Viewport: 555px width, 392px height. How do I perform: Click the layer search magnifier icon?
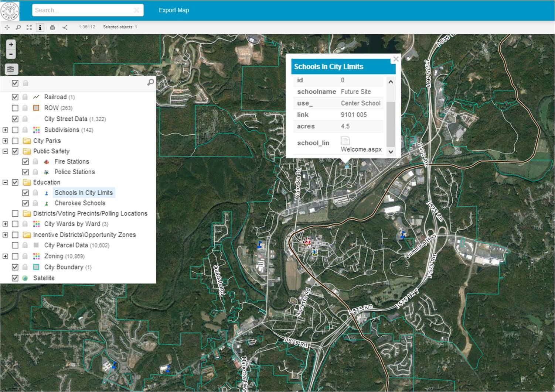pos(150,82)
